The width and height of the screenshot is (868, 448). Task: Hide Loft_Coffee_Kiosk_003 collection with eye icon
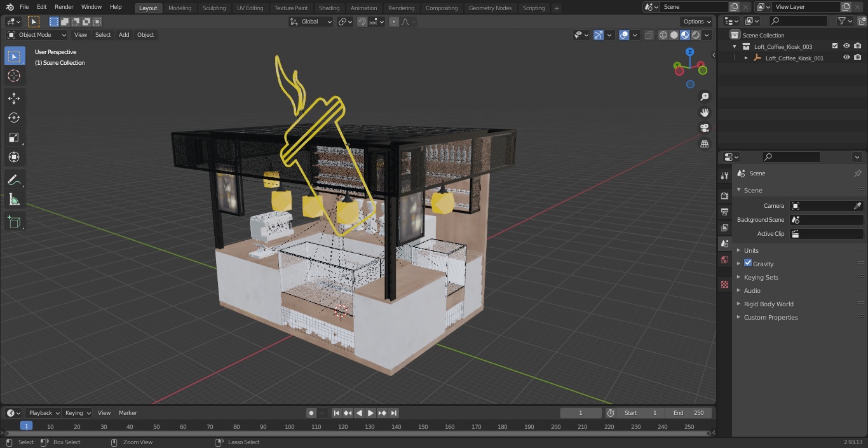pos(846,46)
